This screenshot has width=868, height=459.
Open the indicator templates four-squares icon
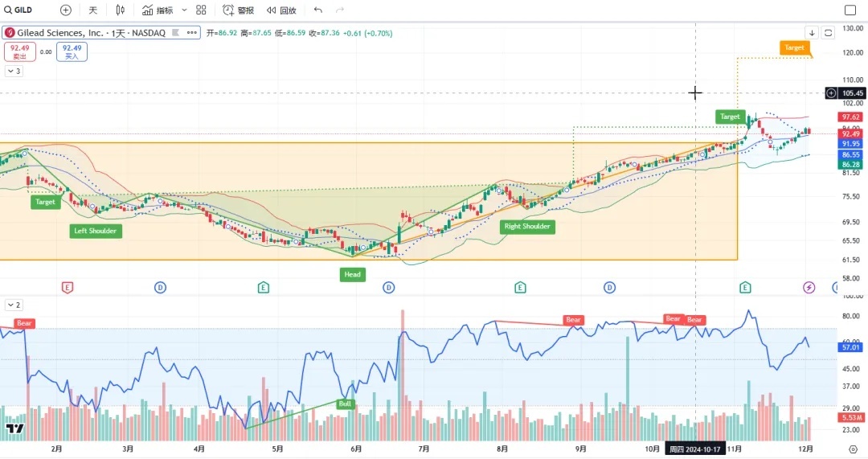pyautogui.click(x=201, y=10)
